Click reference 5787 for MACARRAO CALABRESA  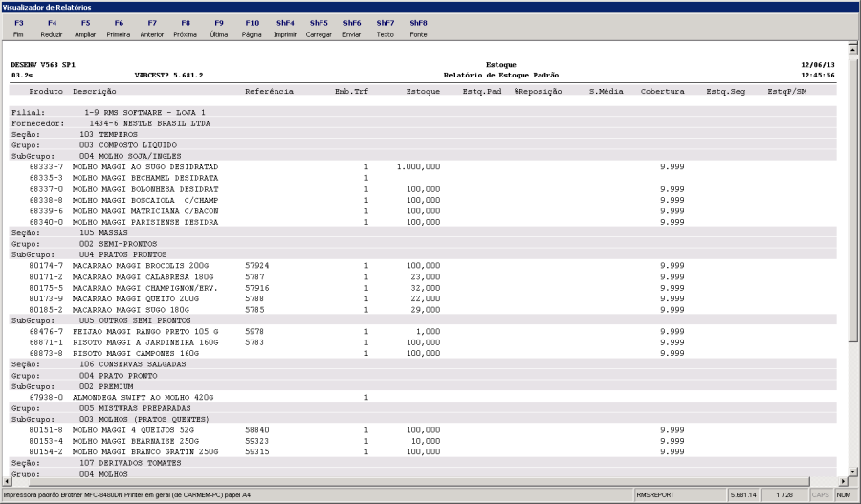pyautogui.click(x=254, y=276)
